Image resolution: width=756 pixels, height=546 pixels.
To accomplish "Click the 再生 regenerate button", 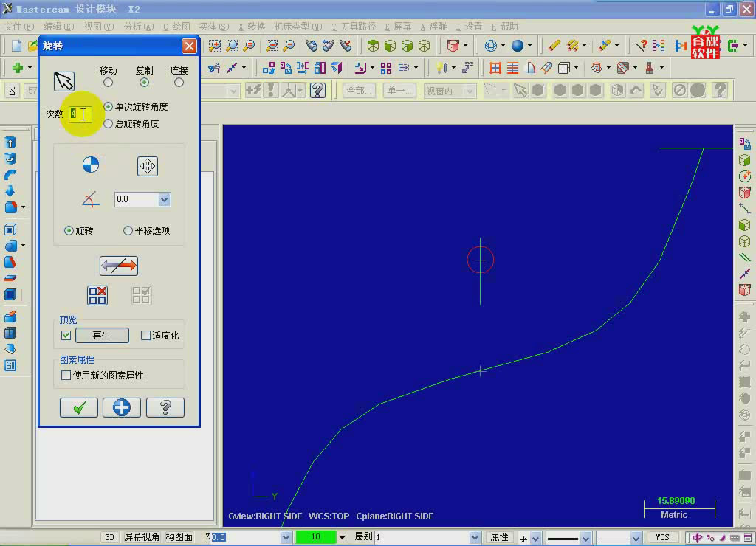I will point(102,336).
